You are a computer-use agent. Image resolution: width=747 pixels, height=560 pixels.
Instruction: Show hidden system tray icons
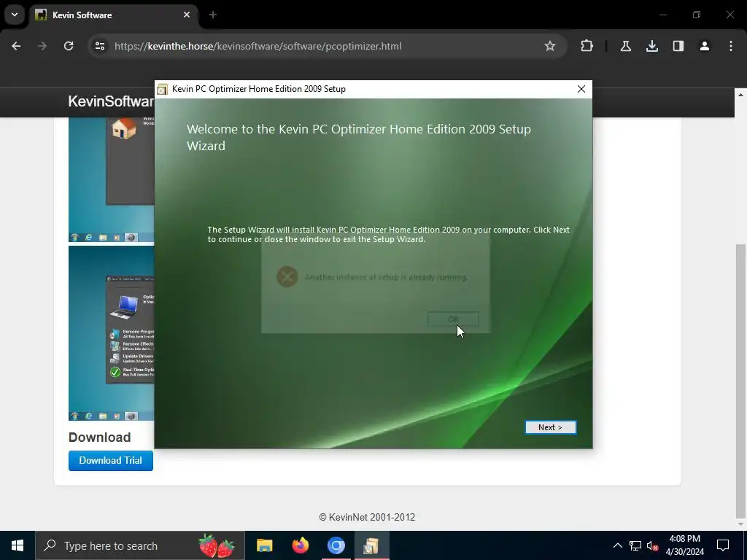point(617,545)
